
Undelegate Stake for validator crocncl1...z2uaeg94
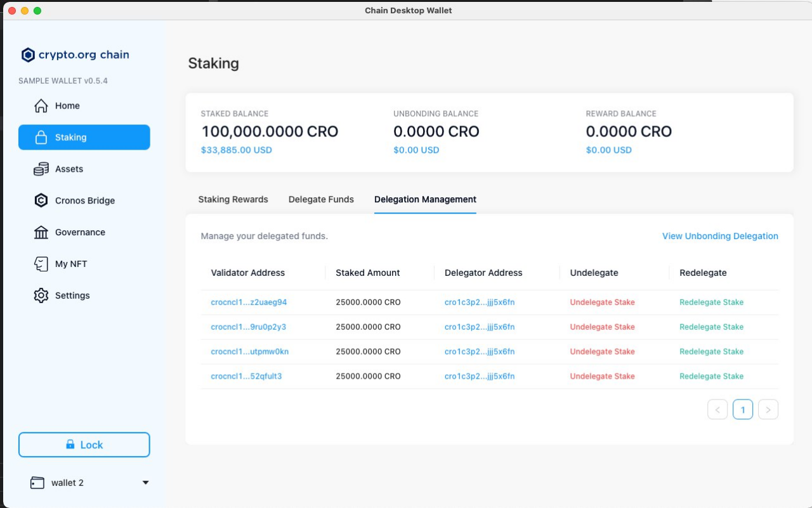[x=602, y=303]
